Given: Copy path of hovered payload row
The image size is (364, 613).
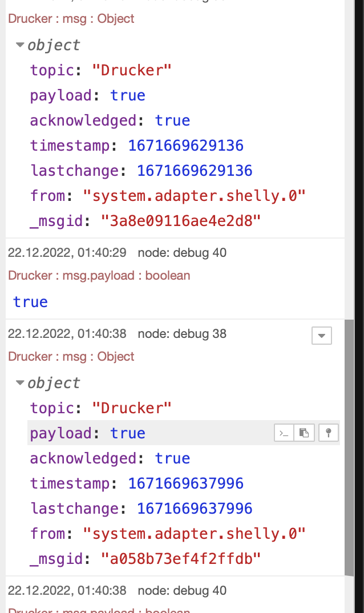Looking at the screenshot, I should coord(284,433).
